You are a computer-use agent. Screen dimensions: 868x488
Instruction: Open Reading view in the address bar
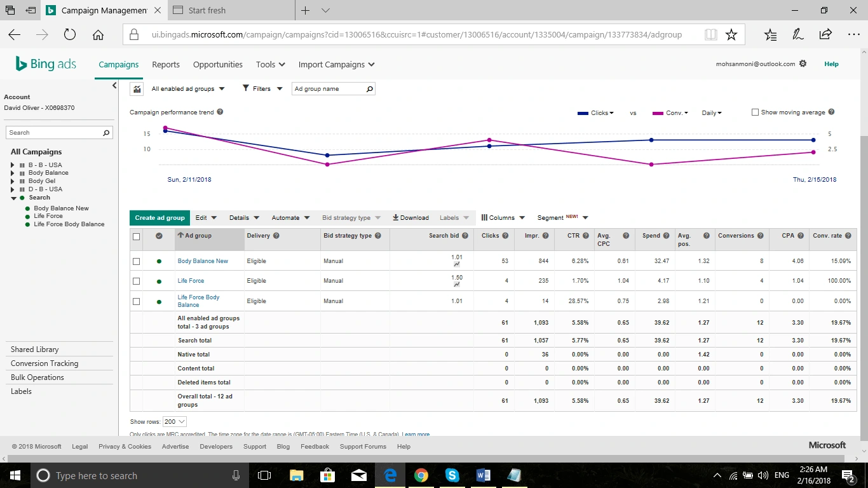click(x=711, y=35)
